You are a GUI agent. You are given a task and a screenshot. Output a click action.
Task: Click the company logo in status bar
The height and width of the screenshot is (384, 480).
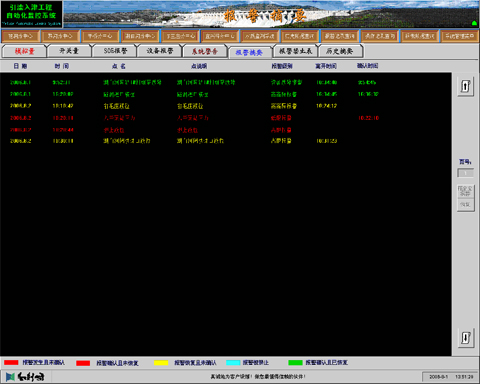click(25, 377)
